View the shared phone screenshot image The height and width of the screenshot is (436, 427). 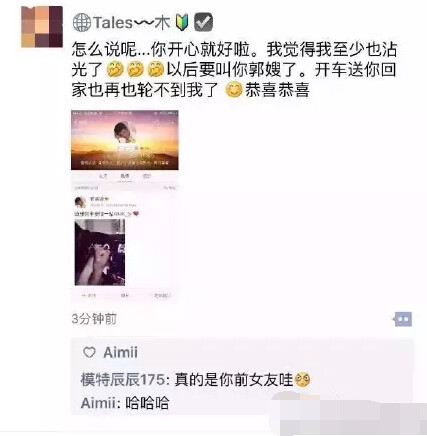pyautogui.click(x=125, y=205)
